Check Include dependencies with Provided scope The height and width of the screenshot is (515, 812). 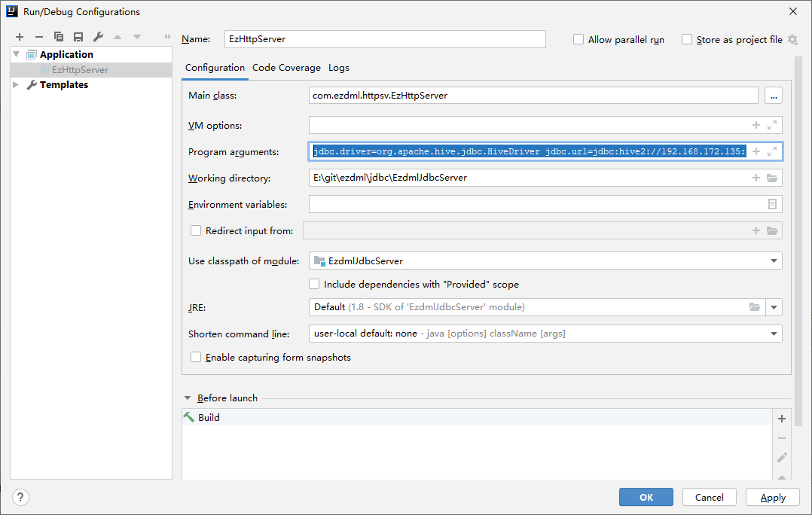click(x=314, y=284)
